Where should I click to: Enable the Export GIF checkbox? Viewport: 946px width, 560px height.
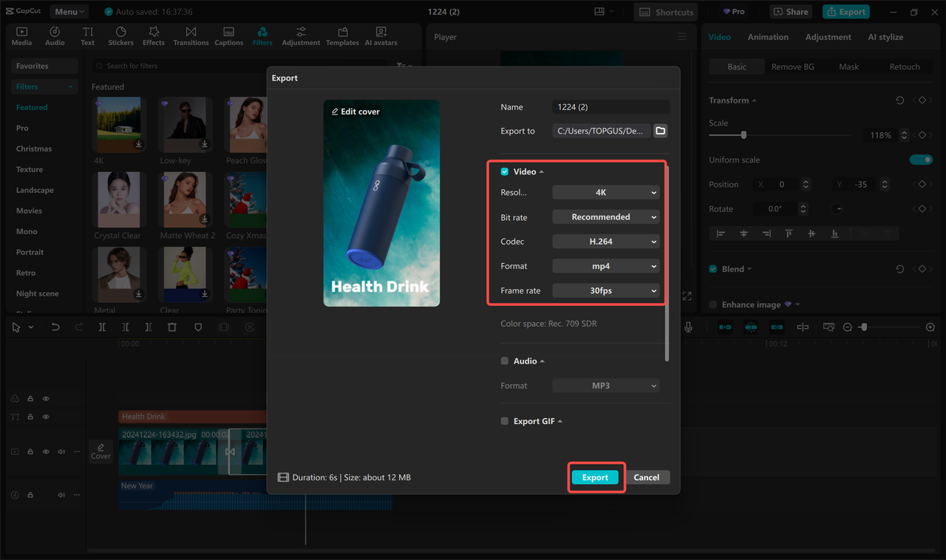click(x=503, y=420)
